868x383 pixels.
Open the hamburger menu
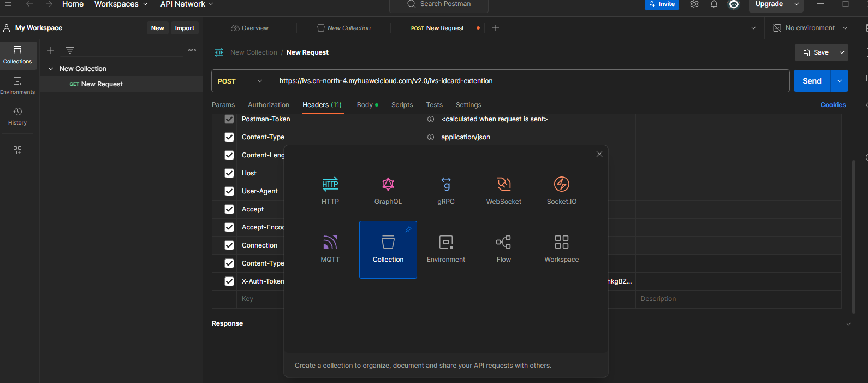click(x=8, y=4)
